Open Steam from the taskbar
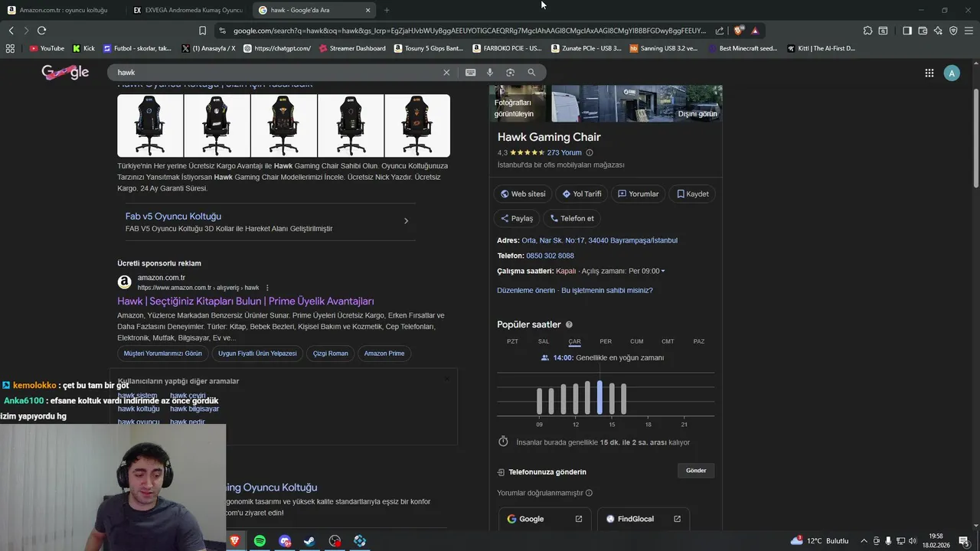 (x=309, y=541)
